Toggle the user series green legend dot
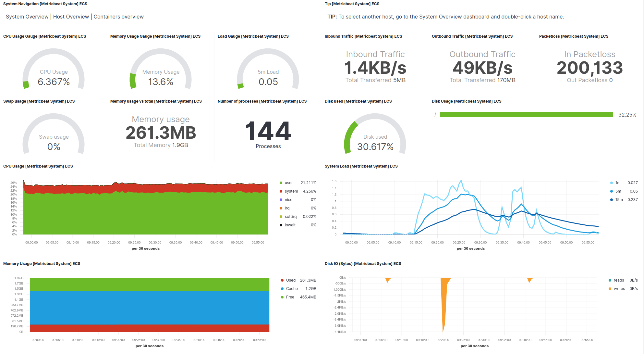Viewport: 644px width, 354px height. click(281, 183)
